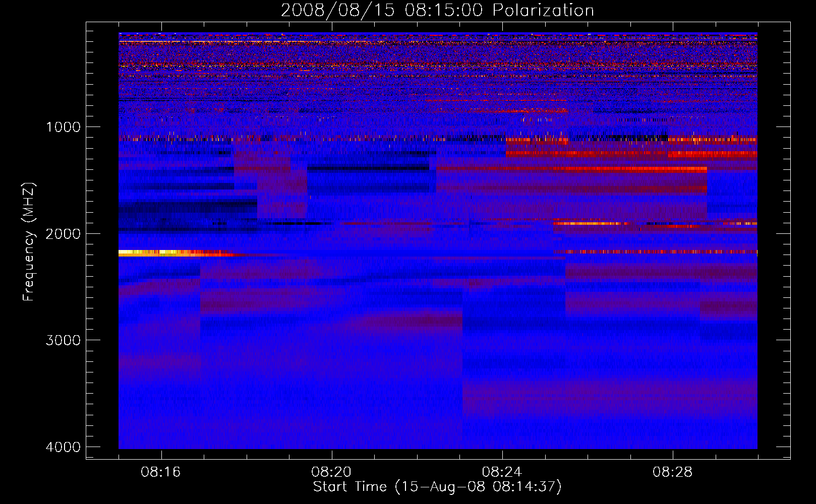816x504 pixels.
Task: Click the 4000 frequency tick label
Action: click(x=64, y=447)
